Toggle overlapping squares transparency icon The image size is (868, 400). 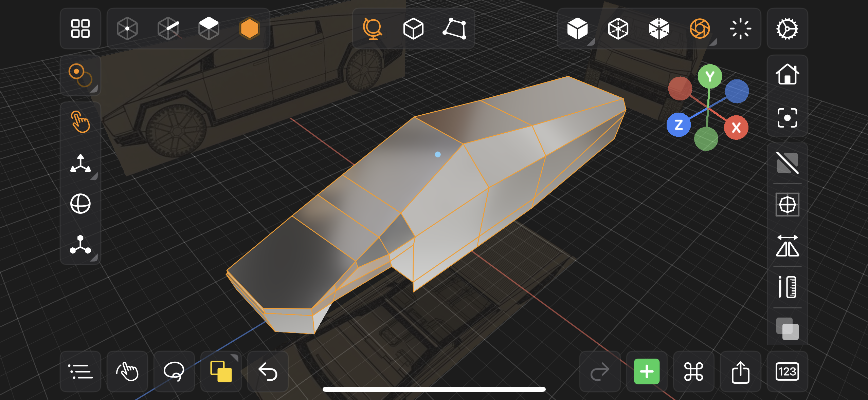pyautogui.click(x=787, y=328)
